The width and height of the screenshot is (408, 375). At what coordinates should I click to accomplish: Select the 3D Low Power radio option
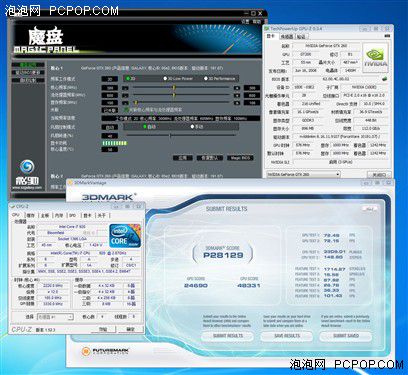[x=178, y=79]
